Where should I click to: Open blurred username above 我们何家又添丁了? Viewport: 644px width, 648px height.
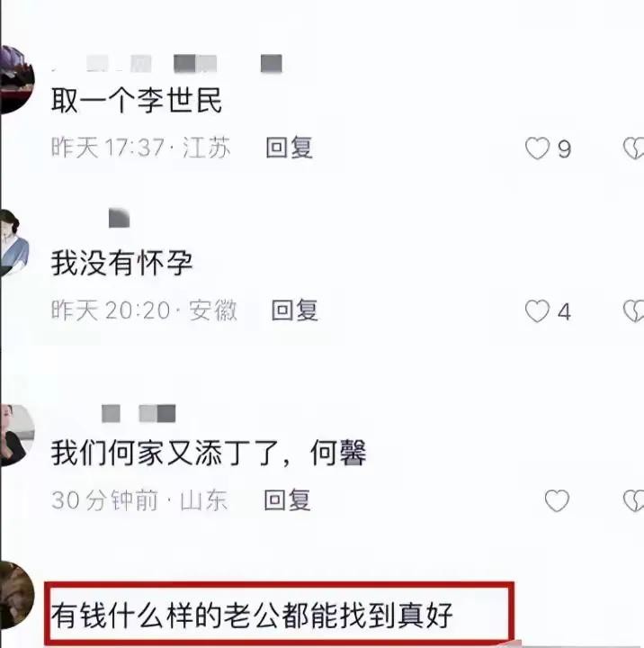(x=139, y=414)
